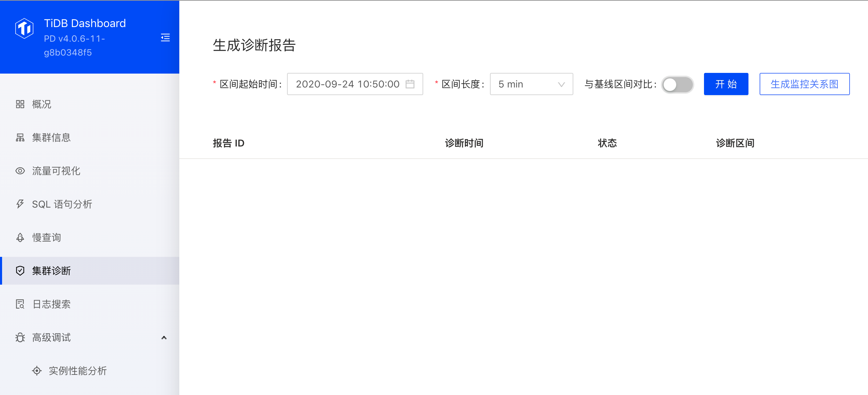Click the 与基线区间对比 label
Viewport: 868px width, 395px height.
click(x=621, y=84)
